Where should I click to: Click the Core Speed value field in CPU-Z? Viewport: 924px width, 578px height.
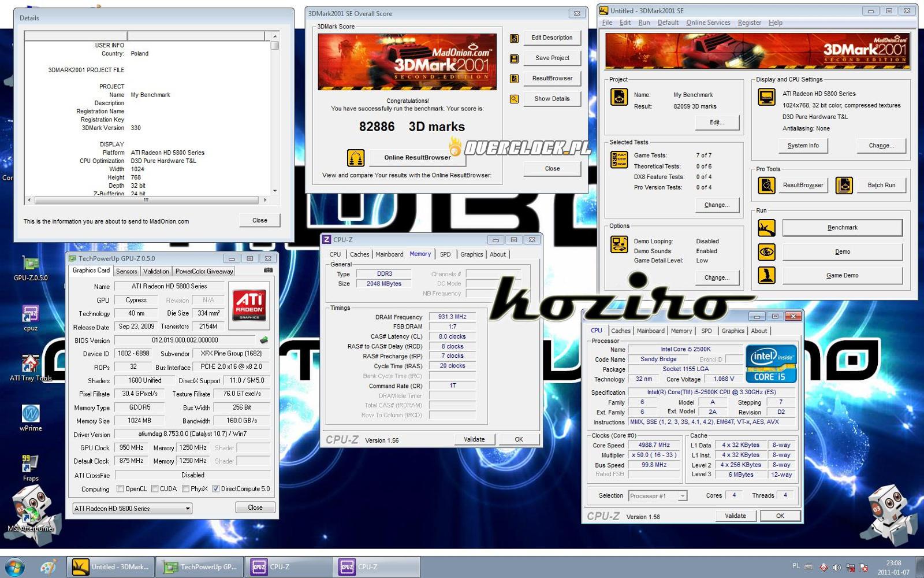pos(654,445)
